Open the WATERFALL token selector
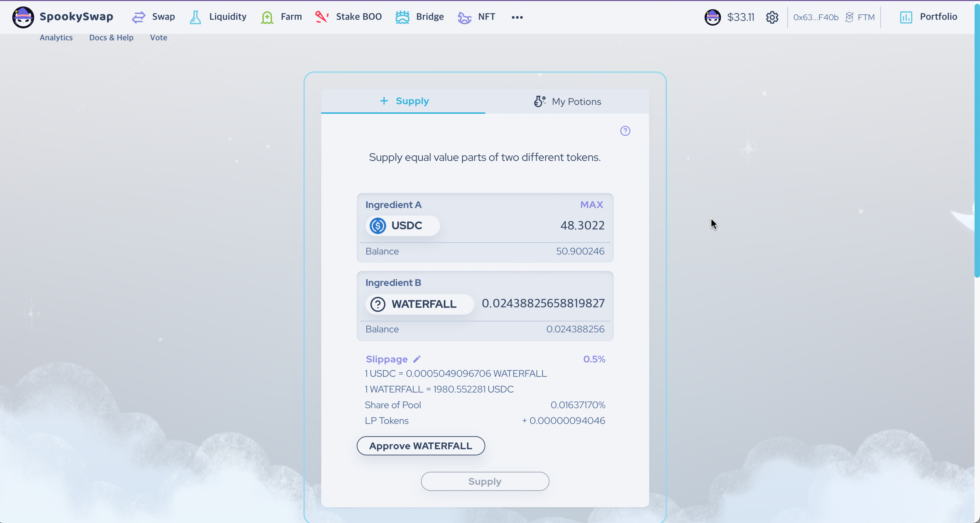 pyautogui.click(x=419, y=304)
